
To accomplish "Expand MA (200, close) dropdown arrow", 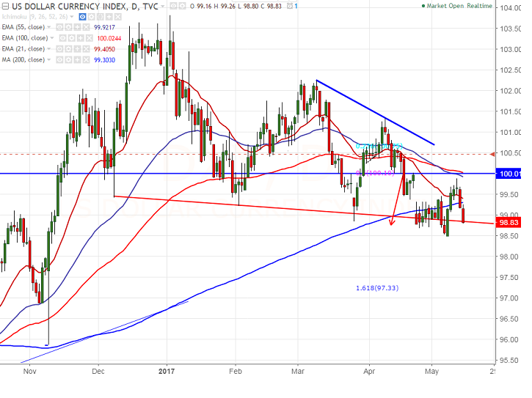I will click(x=49, y=59).
